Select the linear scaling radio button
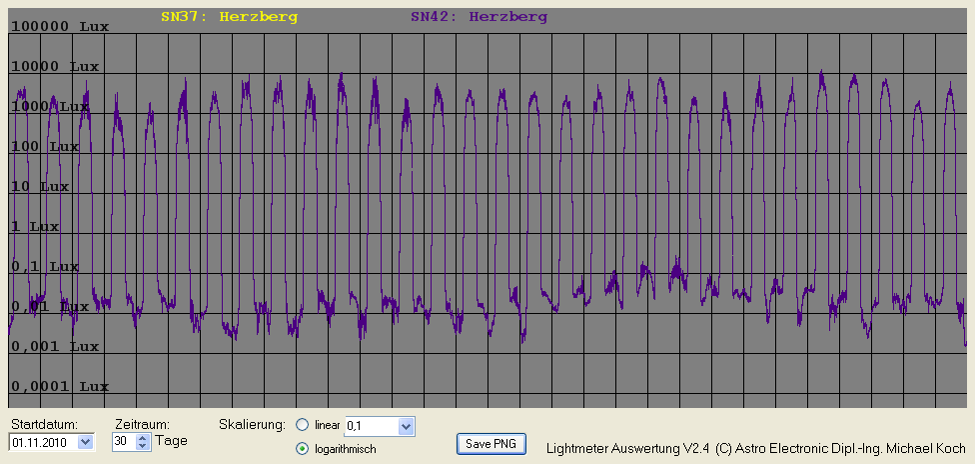980x476 pixels. point(303,426)
